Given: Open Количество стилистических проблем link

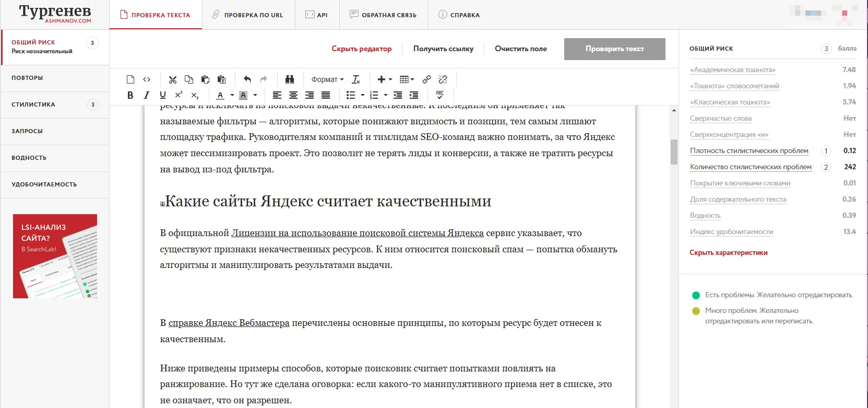Looking at the screenshot, I should tap(751, 167).
